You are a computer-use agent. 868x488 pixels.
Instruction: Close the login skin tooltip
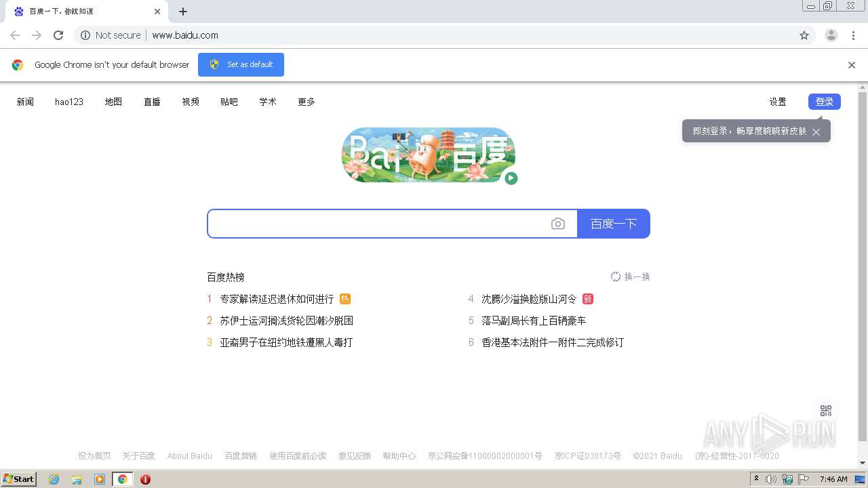click(x=816, y=132)
